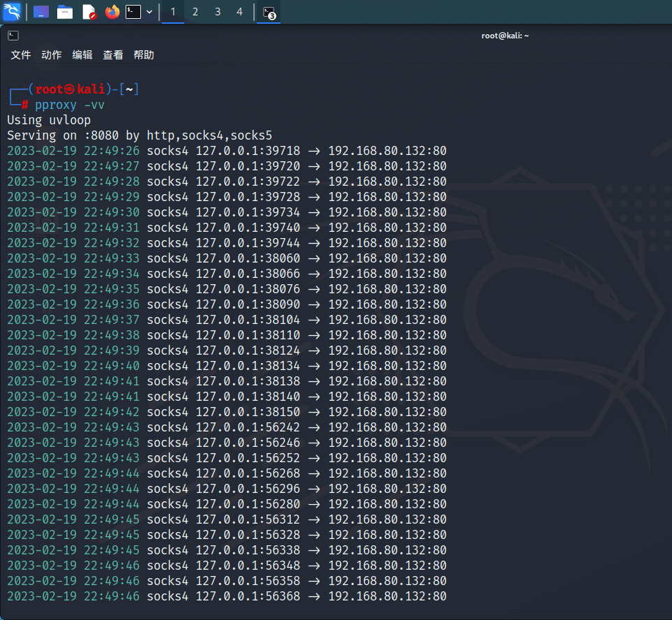Image resolution: width=672 pixels, height=620 pixels.
Task: Launch Firefox browser
Action: pyautogui.click(x=112, y=12)
